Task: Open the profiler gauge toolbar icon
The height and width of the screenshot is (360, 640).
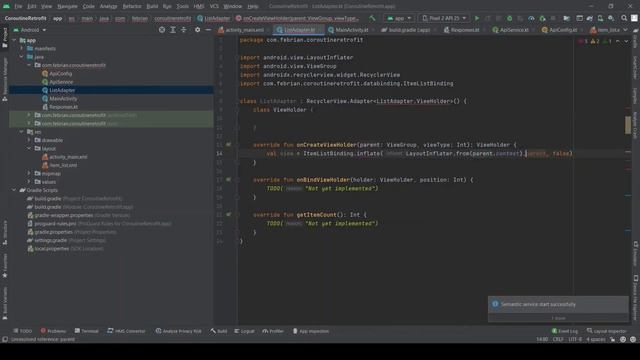Action: point(531,18)
